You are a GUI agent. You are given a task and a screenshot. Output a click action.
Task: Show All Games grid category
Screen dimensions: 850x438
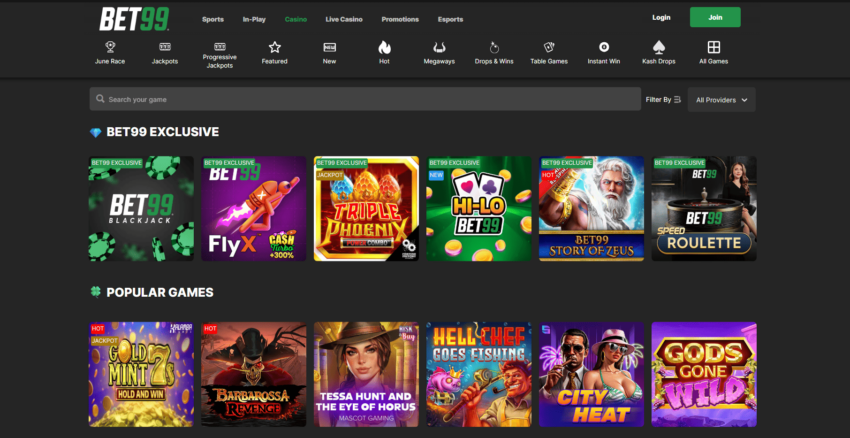tap(713, 53)
